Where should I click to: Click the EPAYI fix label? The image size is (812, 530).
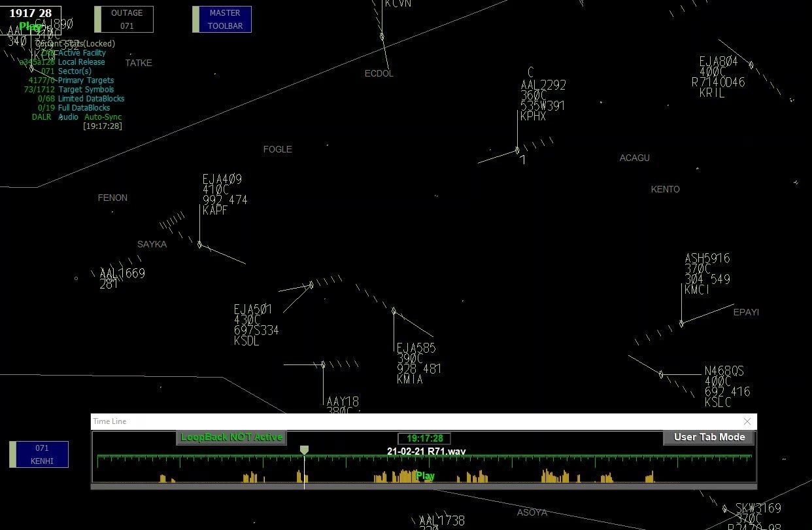click(746, 312)
